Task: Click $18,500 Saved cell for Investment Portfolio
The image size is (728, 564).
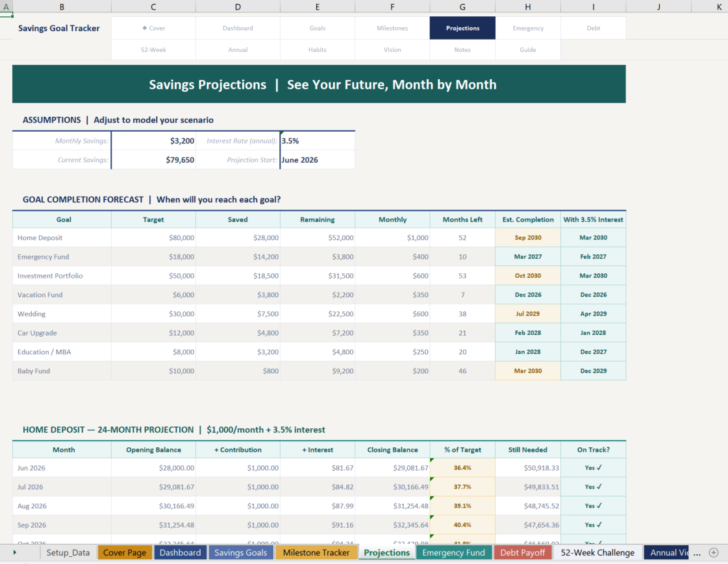Action: point(238,275)
